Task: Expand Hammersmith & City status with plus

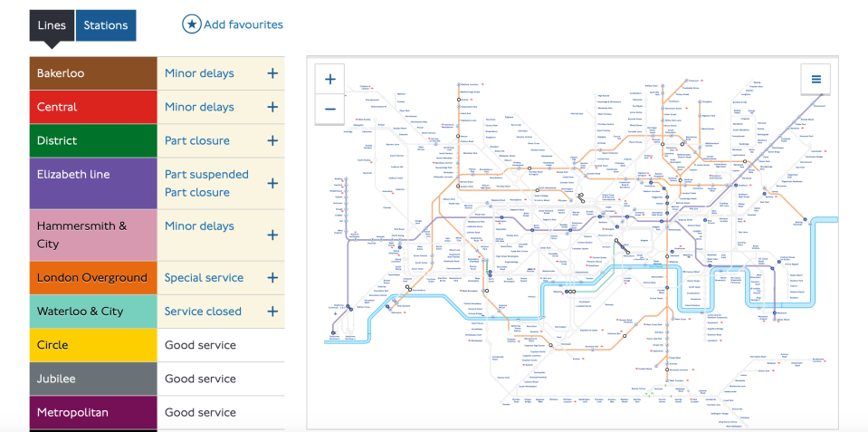Action: (x=272, y=235)
